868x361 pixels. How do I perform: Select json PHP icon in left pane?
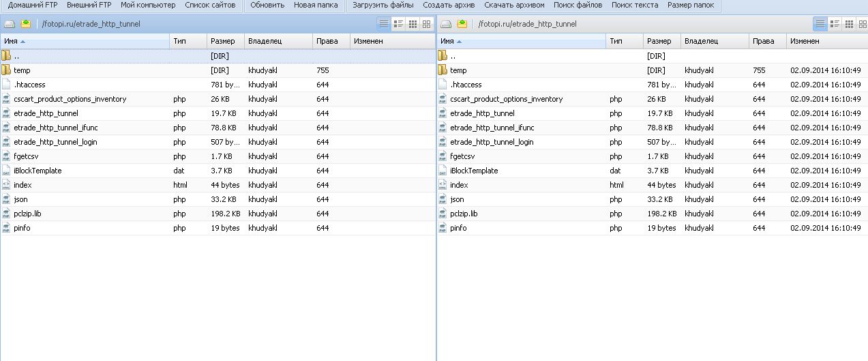point(6,199)
